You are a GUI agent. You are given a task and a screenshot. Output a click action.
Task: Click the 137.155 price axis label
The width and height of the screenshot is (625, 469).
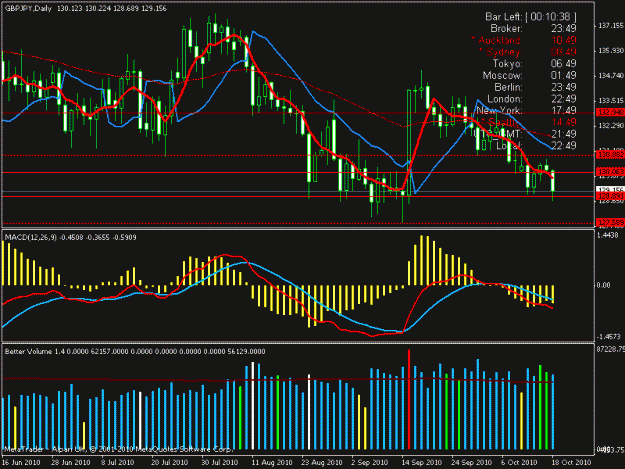(610, 26)
